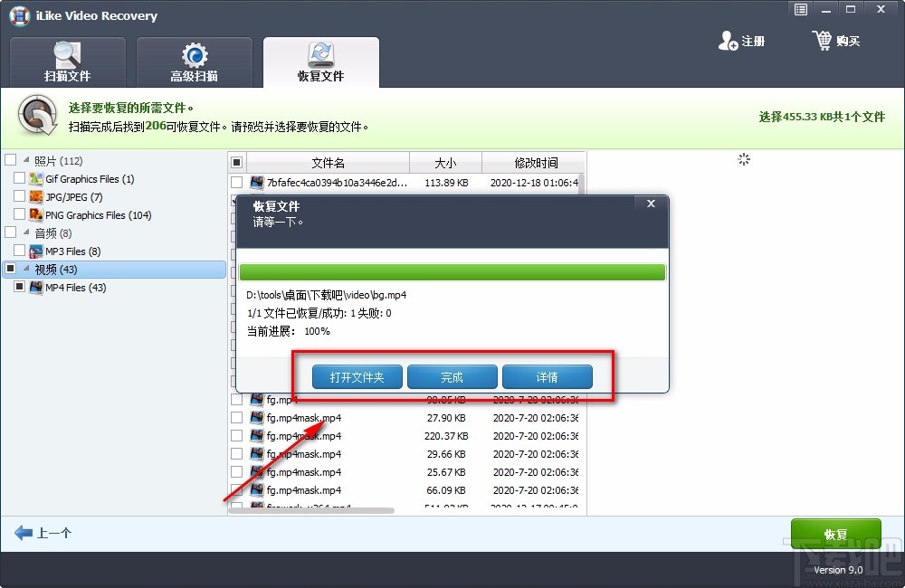The image size is (905, 588).
Task: Sort files by the 大小 column header
Action: click(445, 162)
